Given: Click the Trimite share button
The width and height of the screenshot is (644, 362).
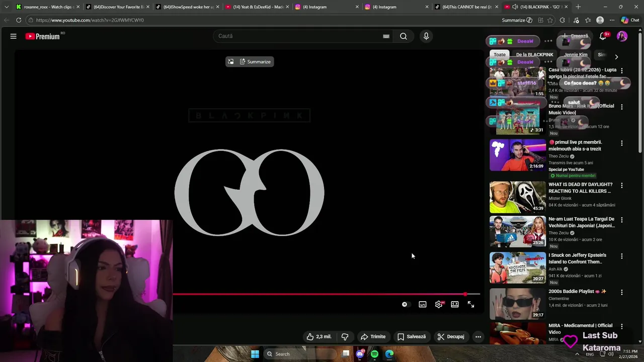Looking at the screenshot, I should [373, 337].
